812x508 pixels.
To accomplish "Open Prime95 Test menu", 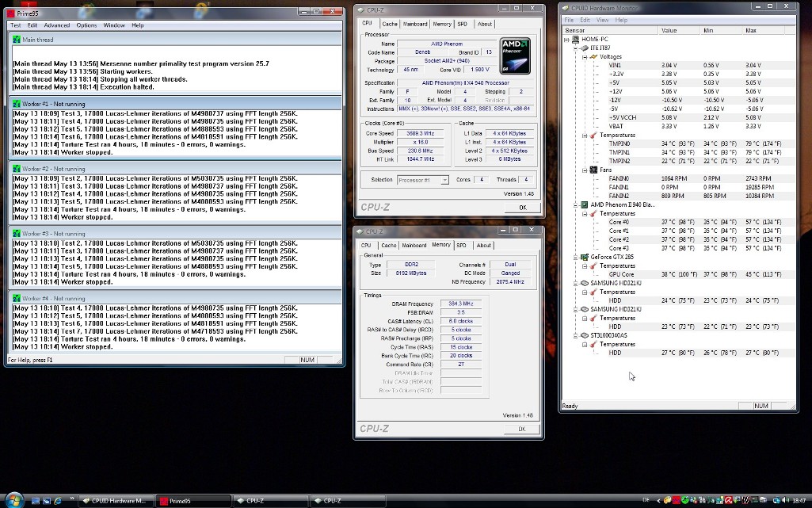I will pos(16,25).
